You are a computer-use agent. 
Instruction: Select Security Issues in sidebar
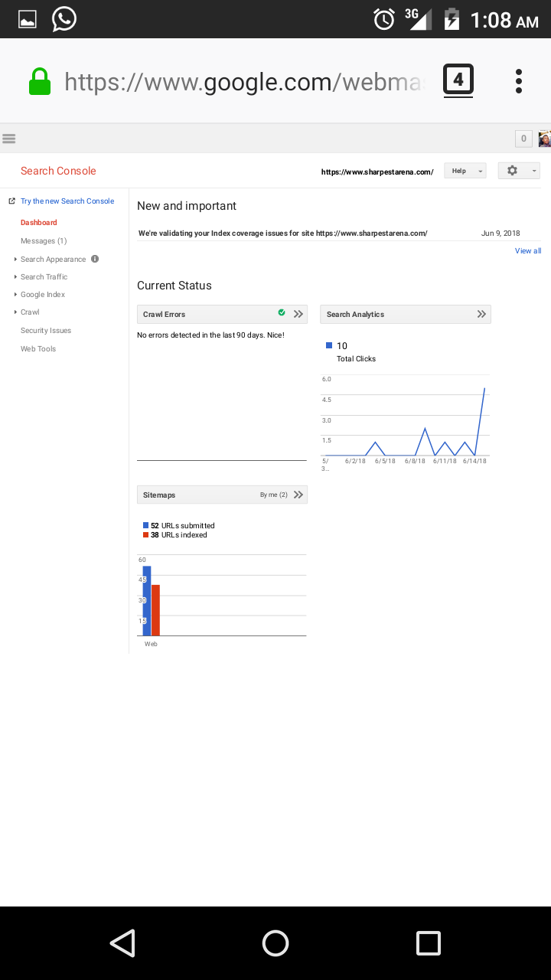[46, 331]
